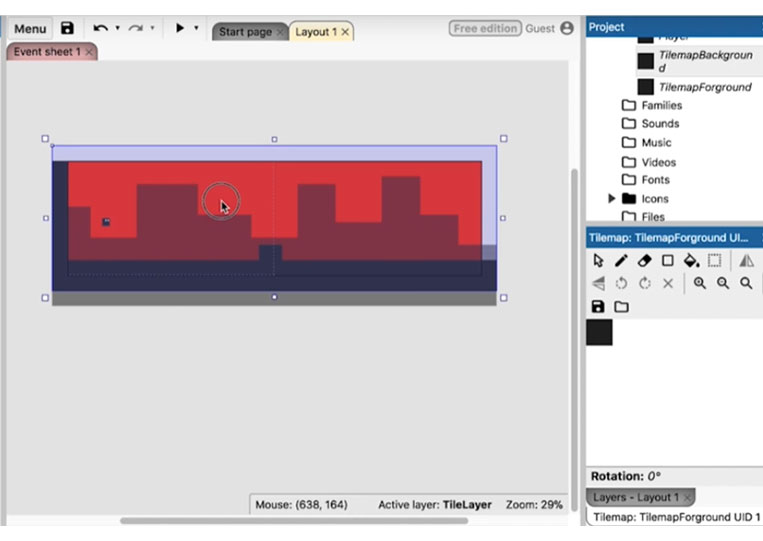
Task: Click the Guest account label
Action: [540, 29]
